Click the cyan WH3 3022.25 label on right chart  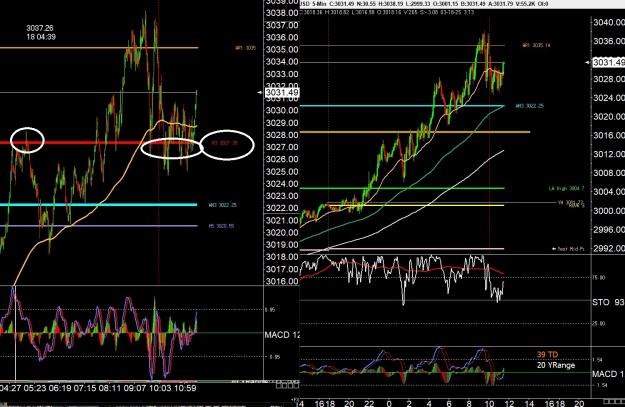pos(530,106)
